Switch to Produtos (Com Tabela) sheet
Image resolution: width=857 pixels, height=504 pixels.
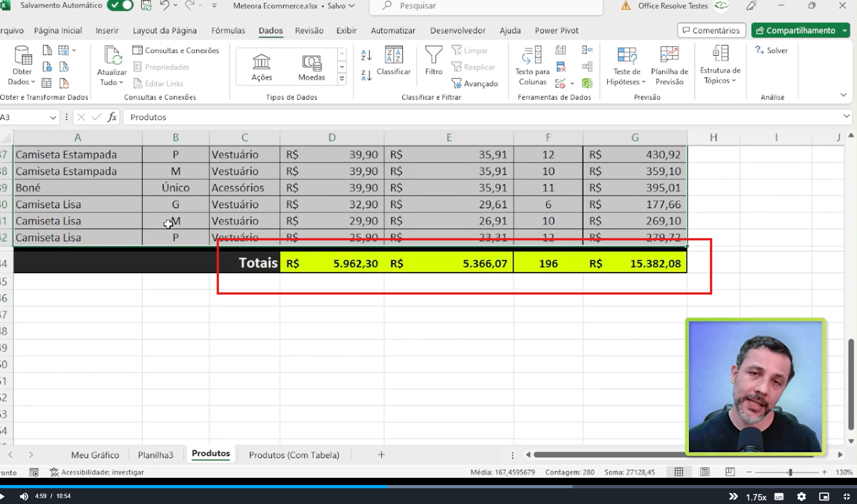coord(294,455)
